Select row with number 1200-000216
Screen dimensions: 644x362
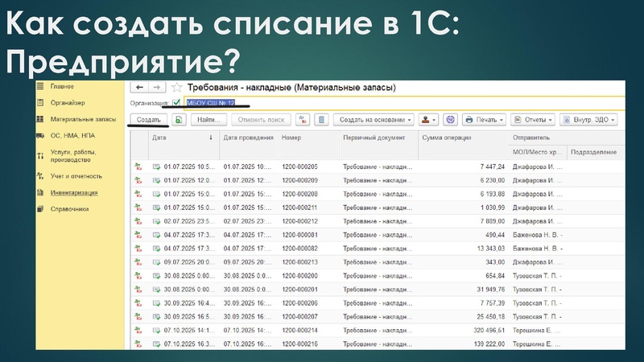pos(378,344)
